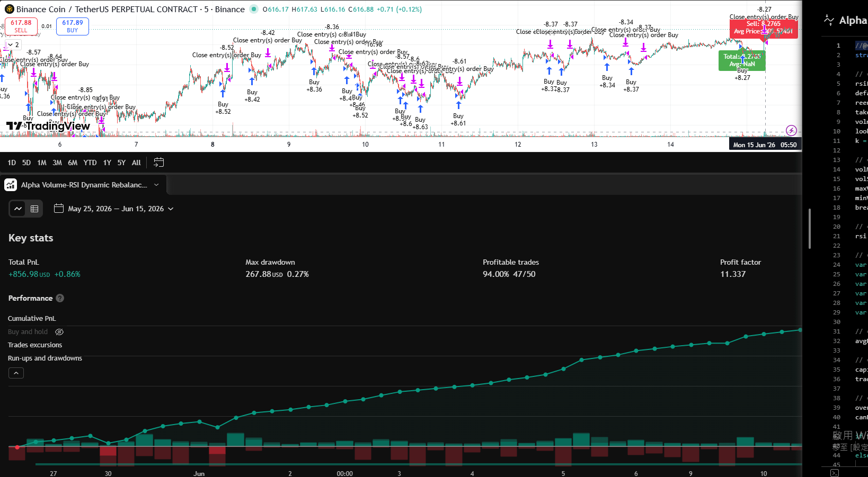Click the 11.337 Profit factor value

point(733,274)
